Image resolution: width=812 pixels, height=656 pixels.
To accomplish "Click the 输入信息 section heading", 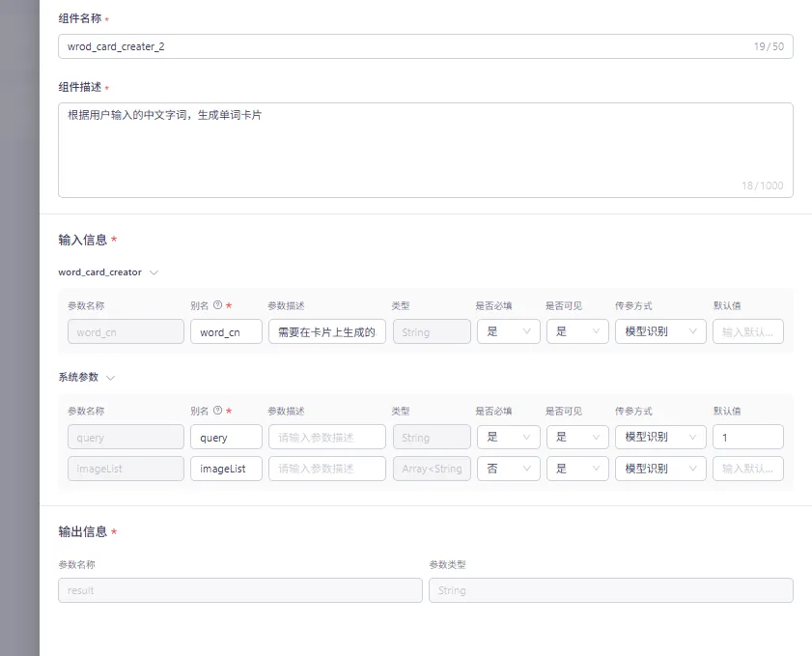I will 83,240.
